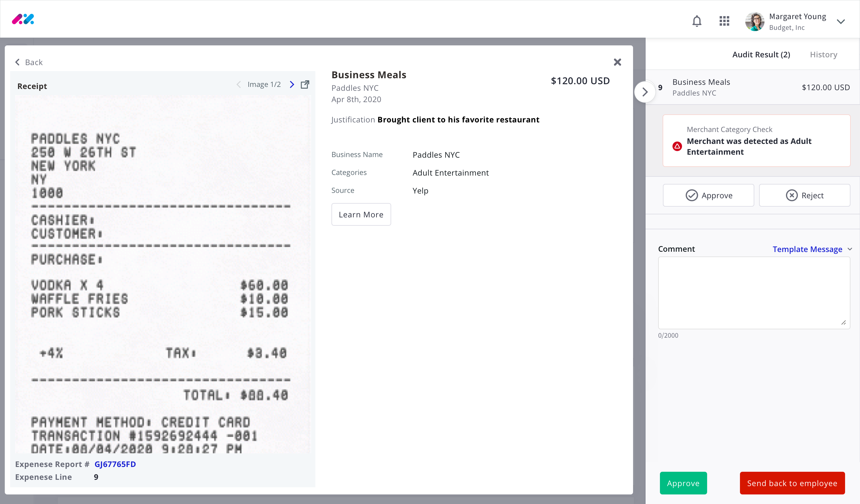Select the Business Meals line item 9
The height and width of the screenshot is (504, 860).
[x=753, y=87]
